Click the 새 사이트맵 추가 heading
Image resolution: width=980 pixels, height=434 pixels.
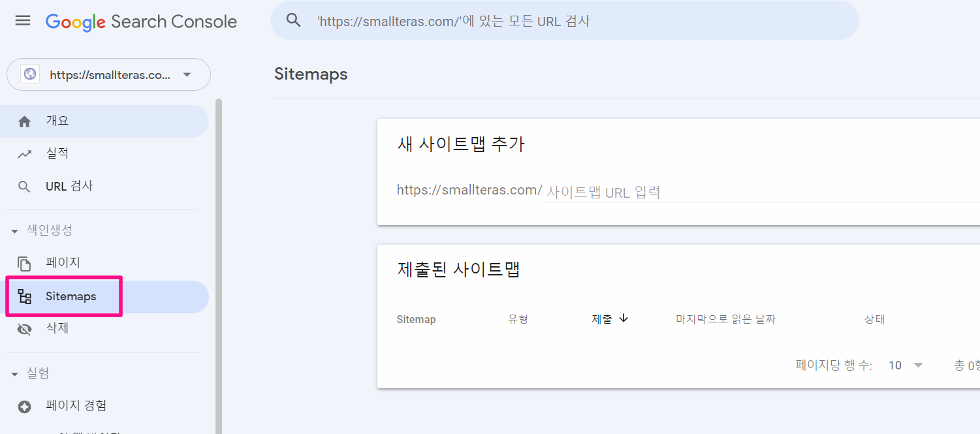point(461,144)
